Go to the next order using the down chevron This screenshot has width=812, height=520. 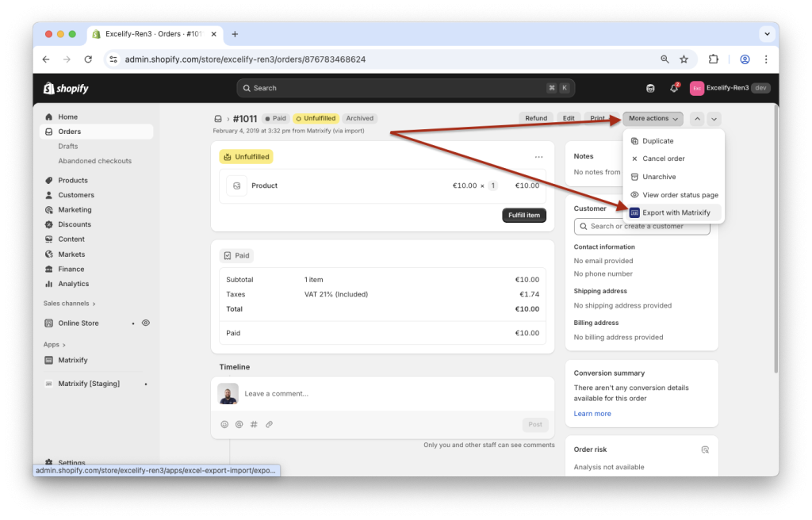714,117
